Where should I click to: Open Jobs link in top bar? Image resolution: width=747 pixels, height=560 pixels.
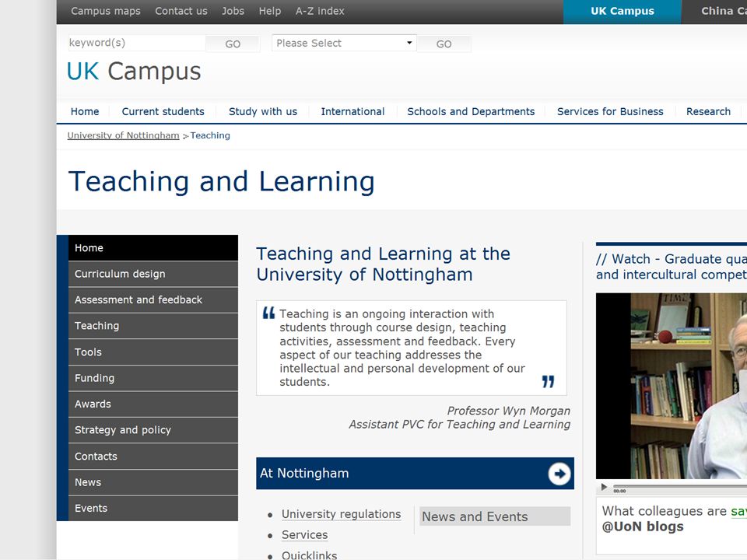(233, 11)
